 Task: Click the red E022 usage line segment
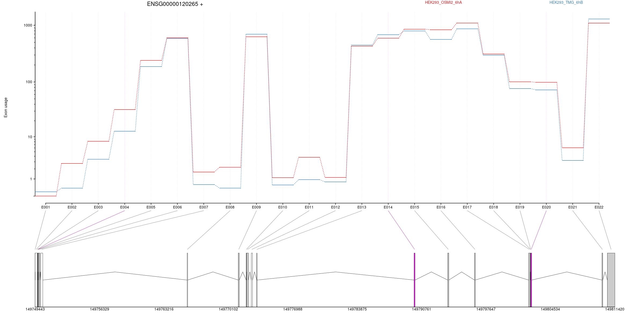coord(599,23)
